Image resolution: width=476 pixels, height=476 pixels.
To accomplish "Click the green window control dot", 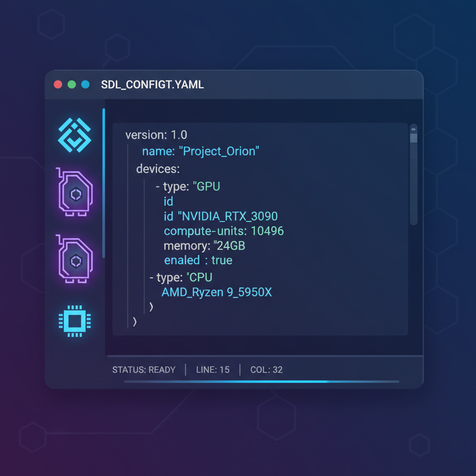I will pos(71,85).
